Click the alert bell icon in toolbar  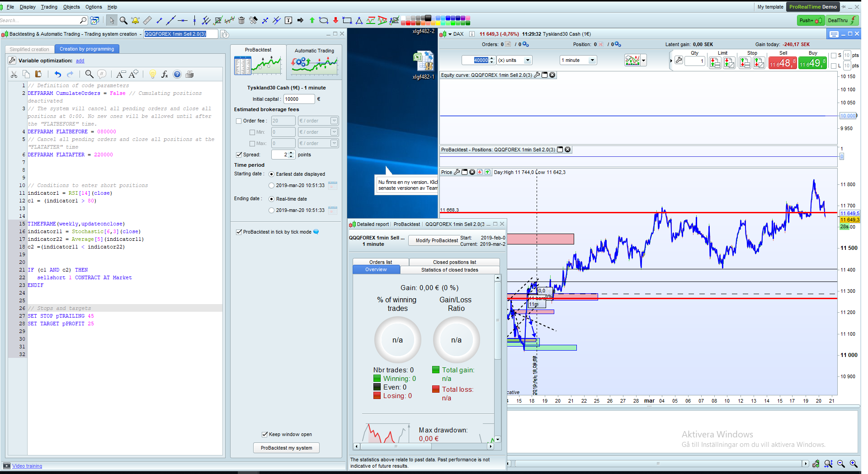click(x=135, y=20)
